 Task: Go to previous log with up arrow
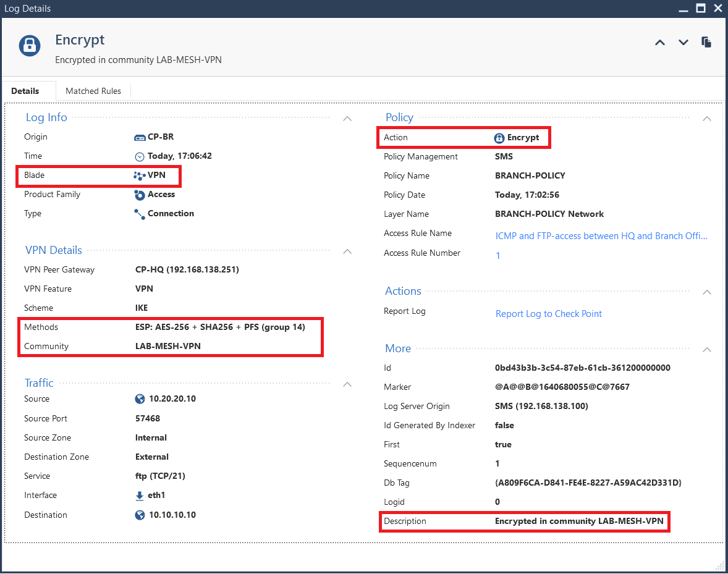(x=660, y=43)
